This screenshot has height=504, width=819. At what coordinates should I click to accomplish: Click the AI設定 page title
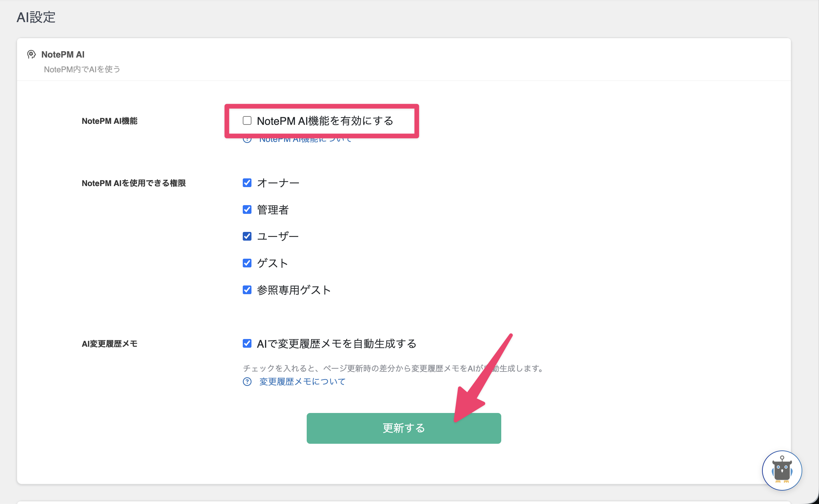pos(36,17)
